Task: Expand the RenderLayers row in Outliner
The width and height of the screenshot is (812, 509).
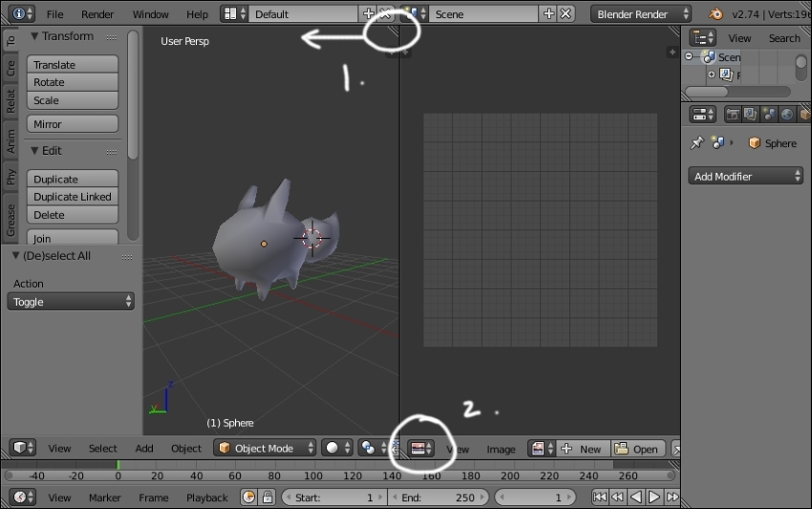Action: tap(711, 74)
